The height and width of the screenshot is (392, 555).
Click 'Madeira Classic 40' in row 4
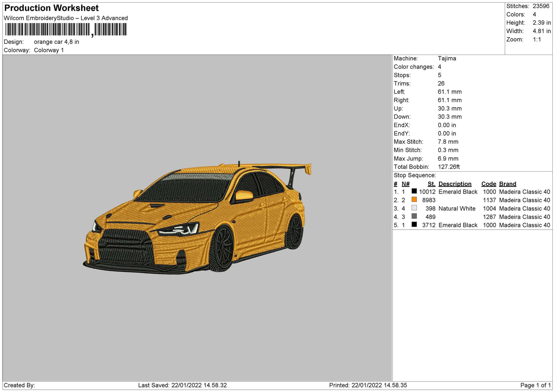(x=525, y=217)
